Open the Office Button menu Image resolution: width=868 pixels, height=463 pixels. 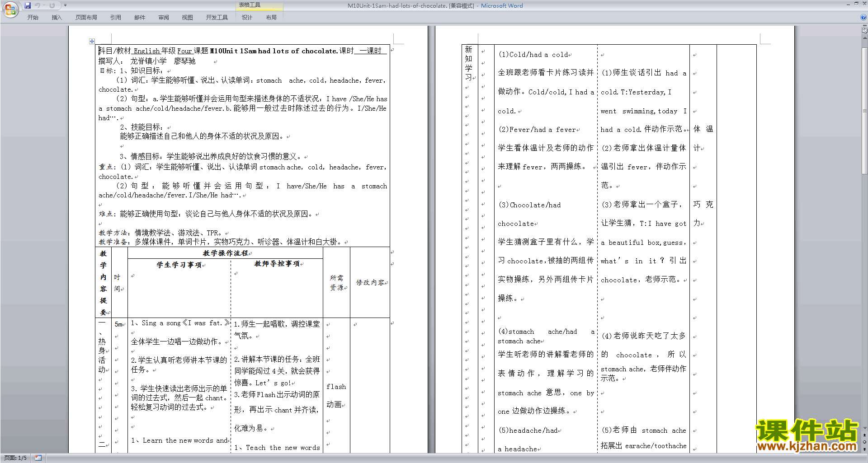(10, 9)
